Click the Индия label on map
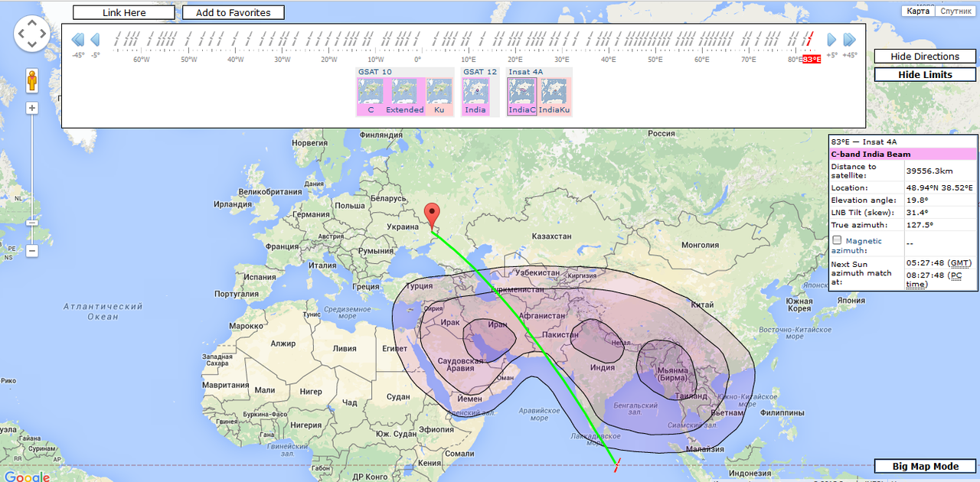The width and height of the screenshot is (980, 482). click(x=603, y=367)
